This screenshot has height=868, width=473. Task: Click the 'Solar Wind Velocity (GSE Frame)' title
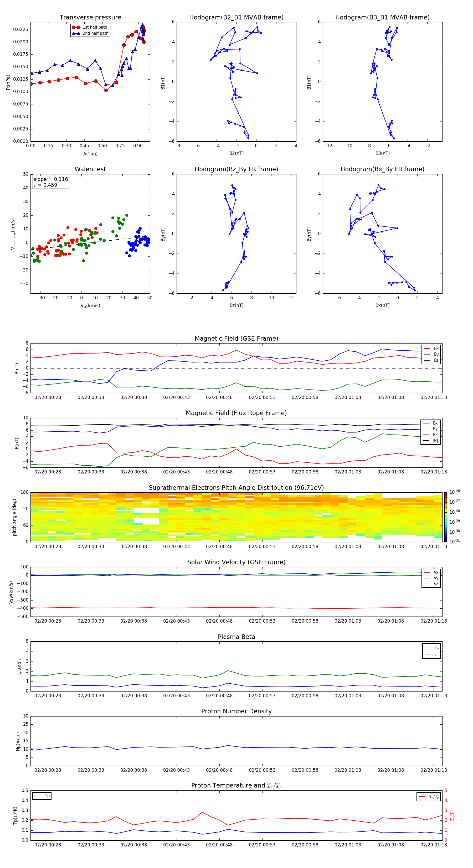pos(236,562)
